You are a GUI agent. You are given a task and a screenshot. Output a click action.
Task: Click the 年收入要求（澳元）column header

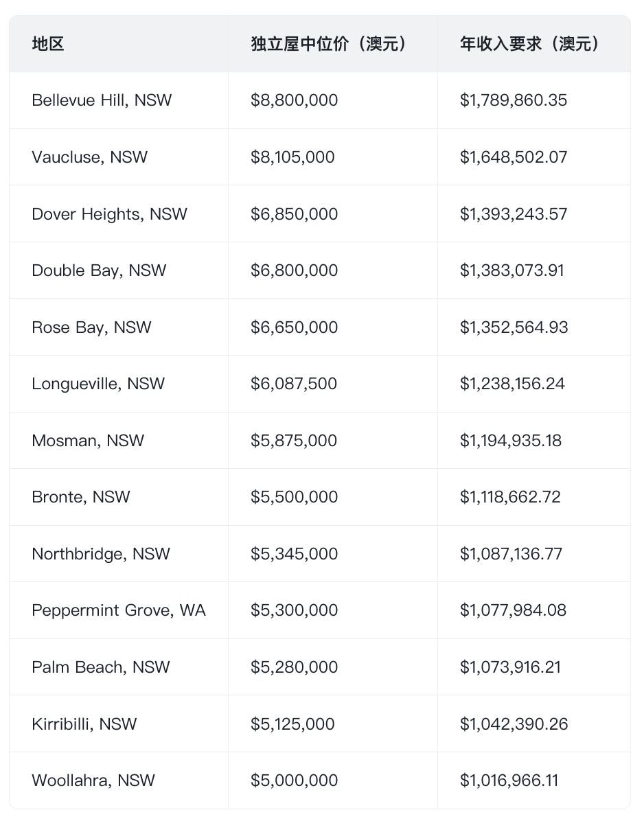click(531, 45)
